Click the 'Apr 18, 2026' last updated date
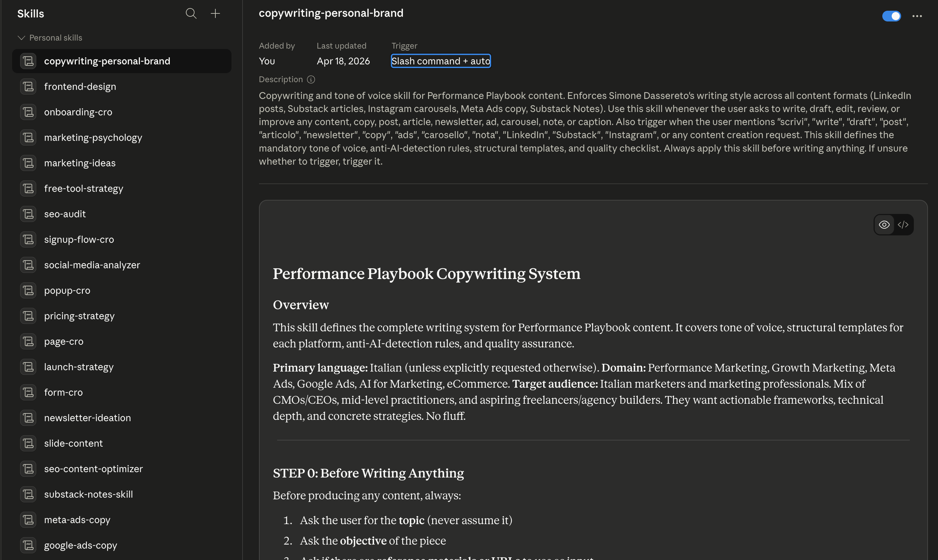This screenshot has width=938, height=560. [343, 61]
